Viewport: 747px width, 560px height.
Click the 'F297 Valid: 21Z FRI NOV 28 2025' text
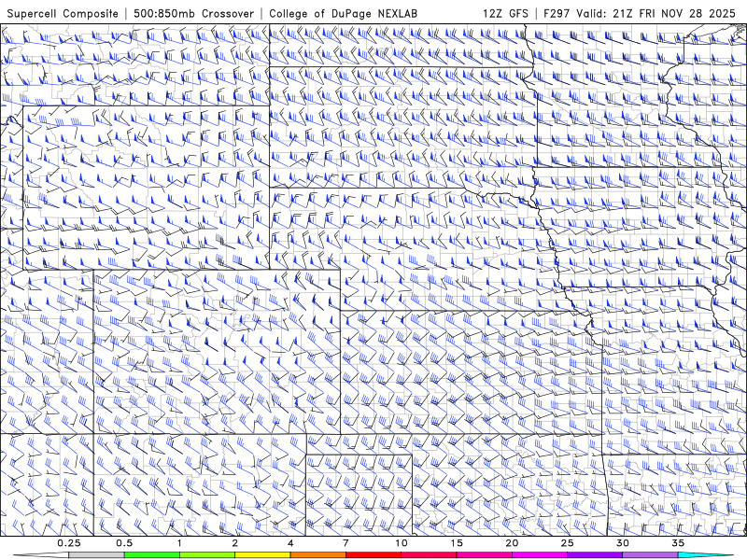[x=640, y=13]
